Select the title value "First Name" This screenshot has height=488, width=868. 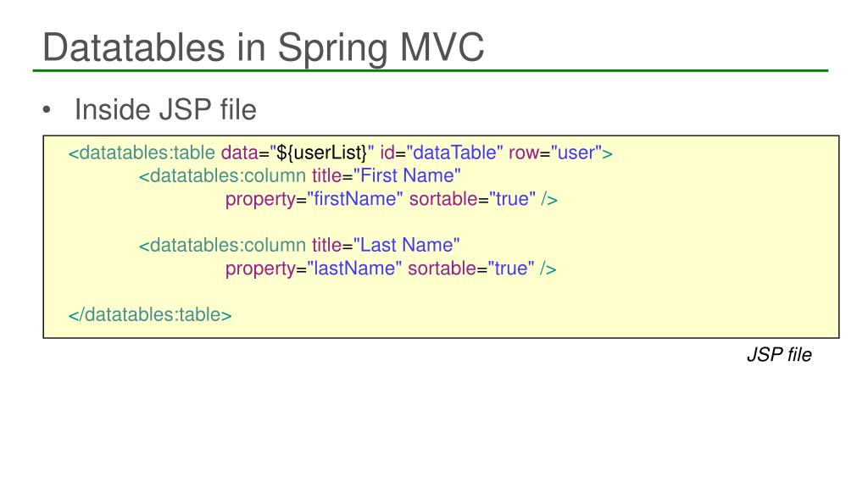[x=407, y=176]
